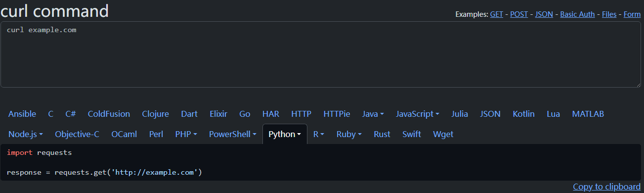The width and height of the screenshot is (644, 193).
Task: Load the POST example
Action: (519, 14)
